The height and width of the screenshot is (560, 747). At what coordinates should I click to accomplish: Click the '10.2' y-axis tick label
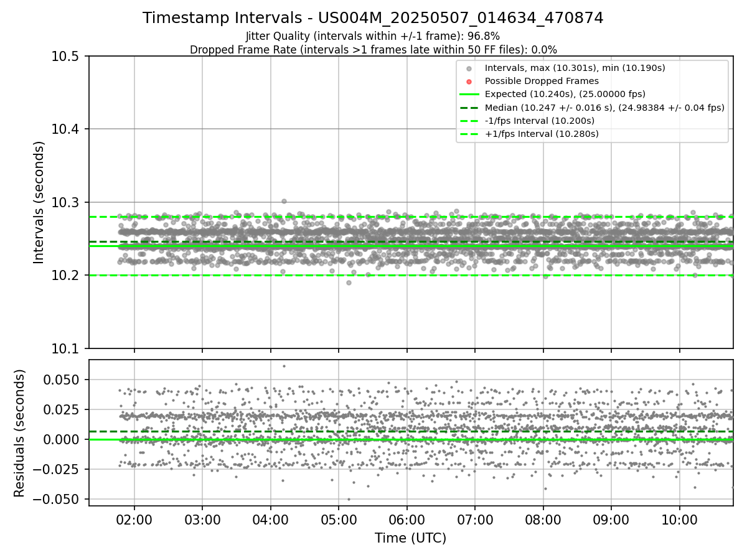pyautogui.click(x=65, y=276)
